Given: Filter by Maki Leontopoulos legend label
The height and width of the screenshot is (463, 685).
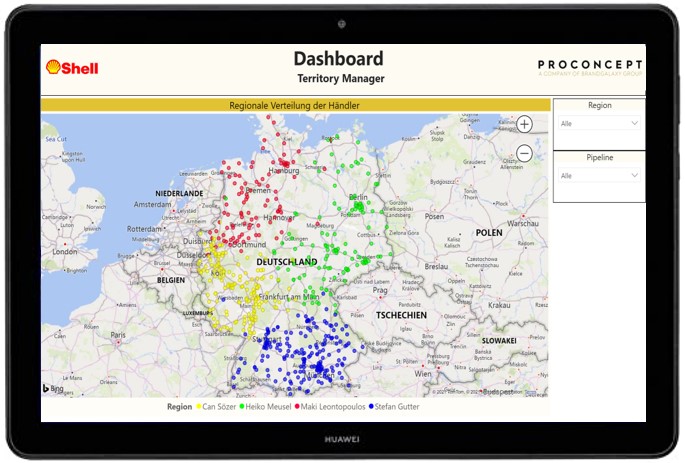Looking at the screenshot, I should click(x=332, y=407).
